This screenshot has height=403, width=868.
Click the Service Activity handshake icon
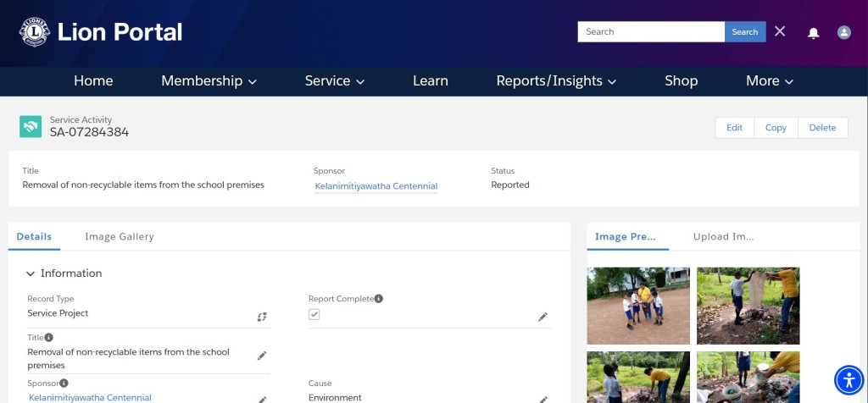(x=31, y=126)
